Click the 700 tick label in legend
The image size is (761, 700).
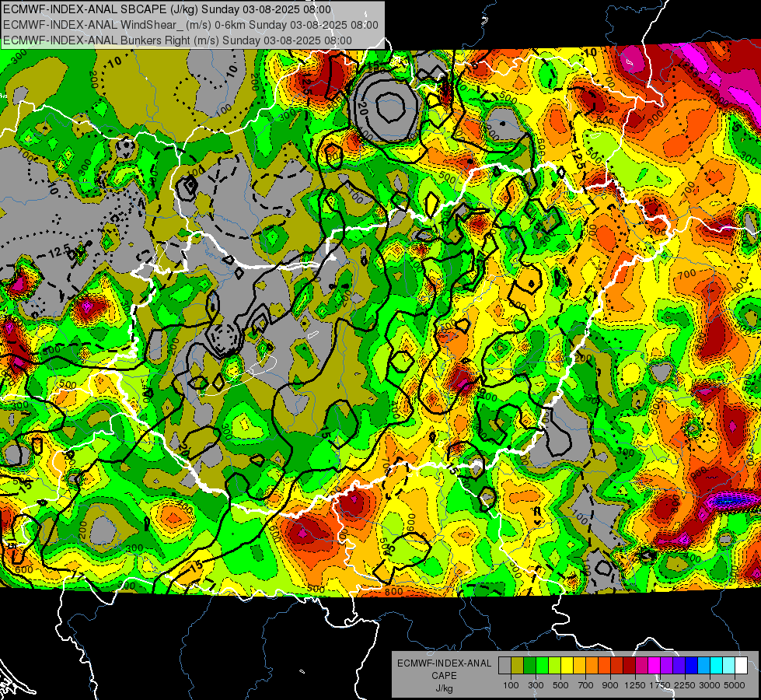coord(586,685)
